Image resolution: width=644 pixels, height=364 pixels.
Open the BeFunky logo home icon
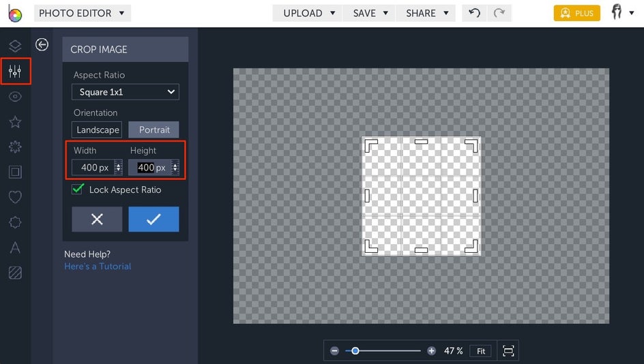(14, 13)
